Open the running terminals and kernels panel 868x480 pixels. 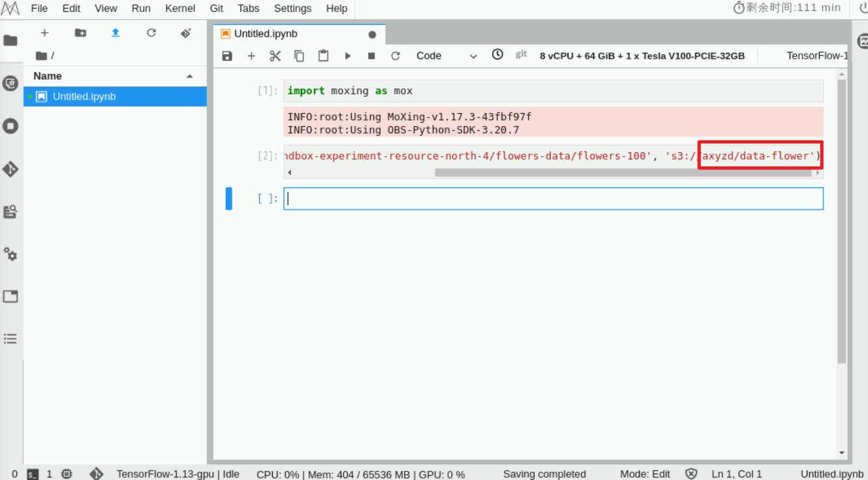point(10,125)
